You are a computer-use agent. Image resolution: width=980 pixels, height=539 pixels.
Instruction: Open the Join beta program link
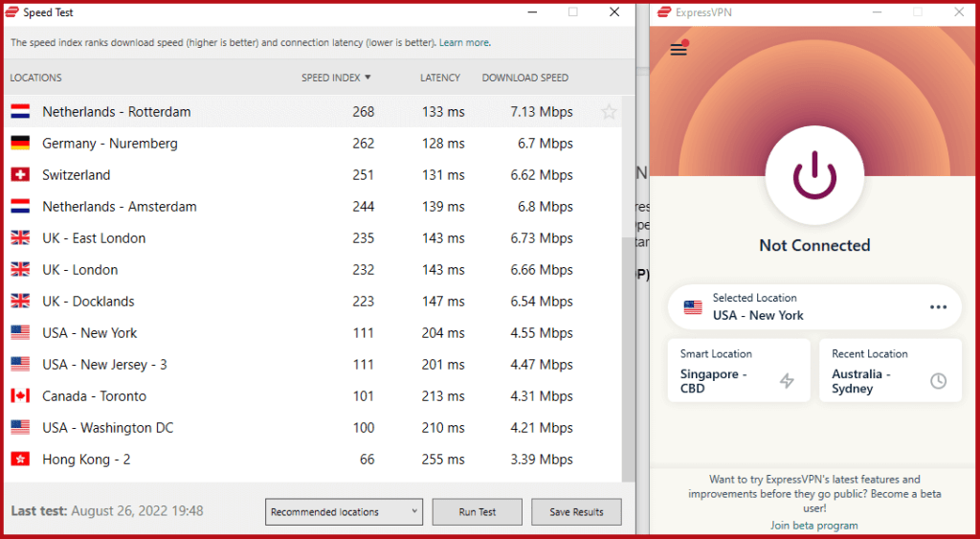click(814, 526)
